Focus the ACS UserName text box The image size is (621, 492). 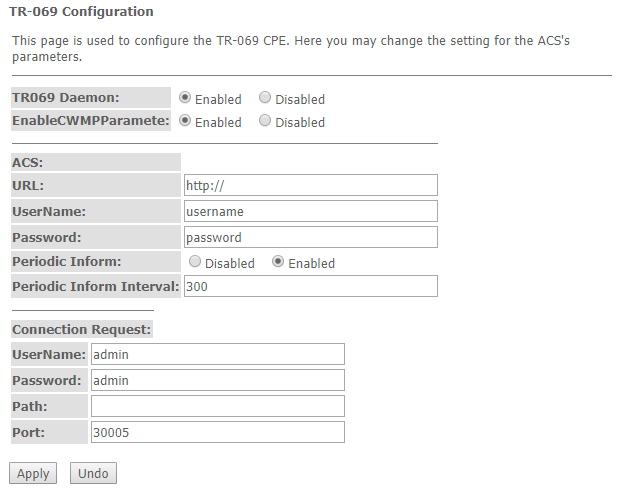coord(311,211)
